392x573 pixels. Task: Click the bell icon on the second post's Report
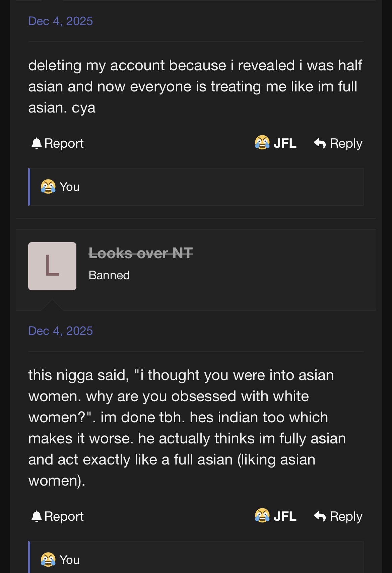[x=36, y=516]
